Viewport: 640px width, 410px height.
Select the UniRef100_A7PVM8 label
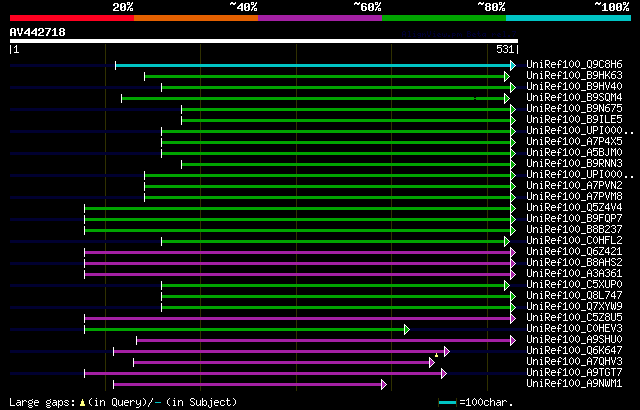pyautogui.click(x=574, y=197)
